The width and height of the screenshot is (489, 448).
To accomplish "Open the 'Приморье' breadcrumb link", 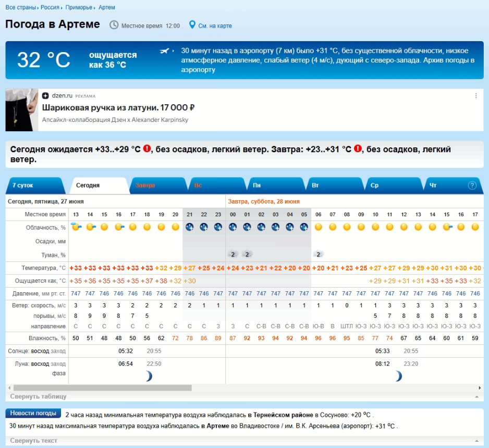I will pos(79,7).
